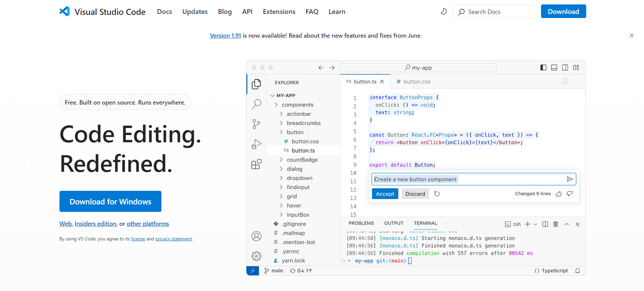Viewport: 644px width, 291px height.
Task: Click the main branch status item
Action: click(x=274, y=271)
